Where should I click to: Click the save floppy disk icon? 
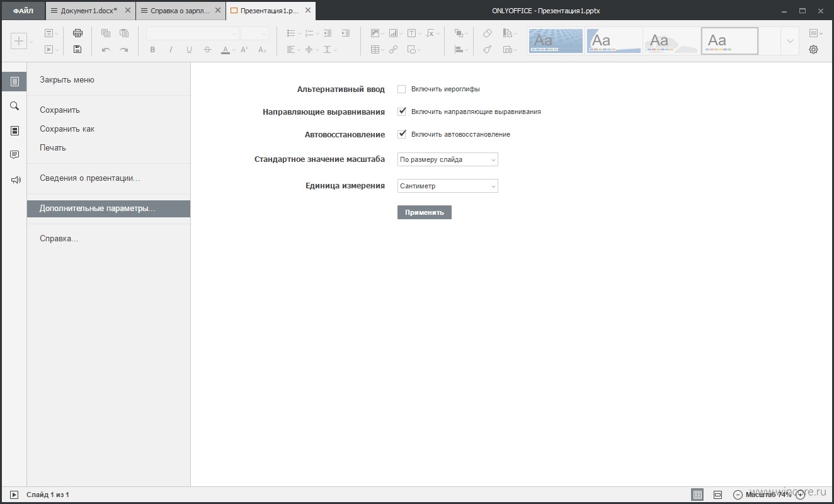pyautogui.click(x=77, y=49)
